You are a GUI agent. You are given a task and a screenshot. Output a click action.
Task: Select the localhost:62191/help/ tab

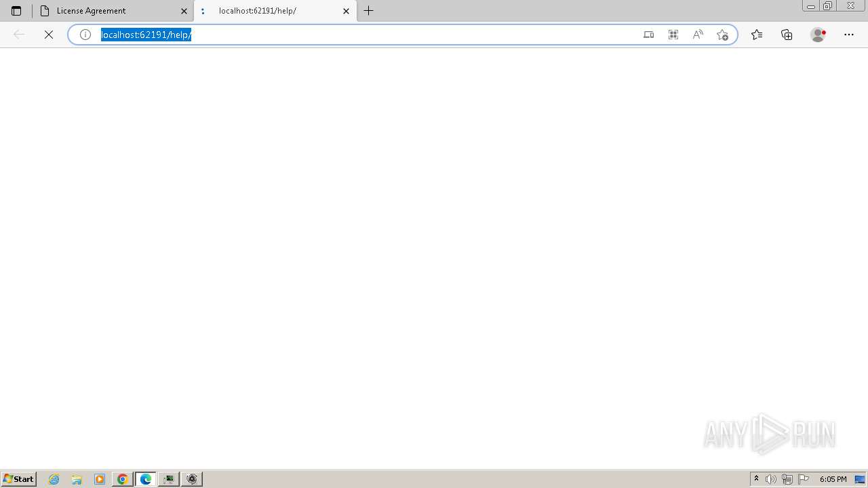(x=275, y=11)
